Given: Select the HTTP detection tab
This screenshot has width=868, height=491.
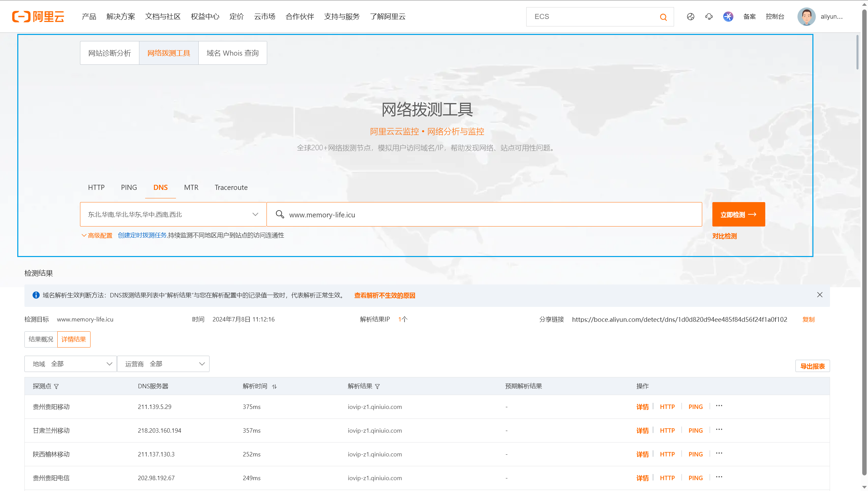Looking at the screenshot, I should pos(96,188).
